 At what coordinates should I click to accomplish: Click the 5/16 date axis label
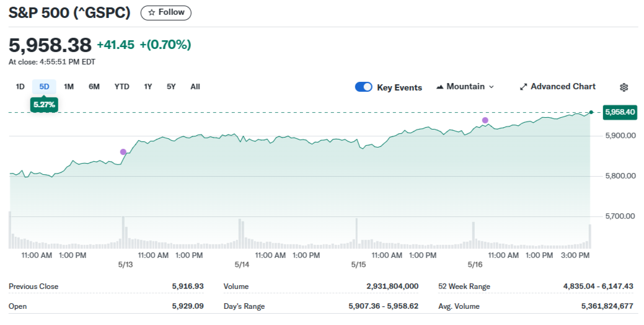[x=475, y=265]
